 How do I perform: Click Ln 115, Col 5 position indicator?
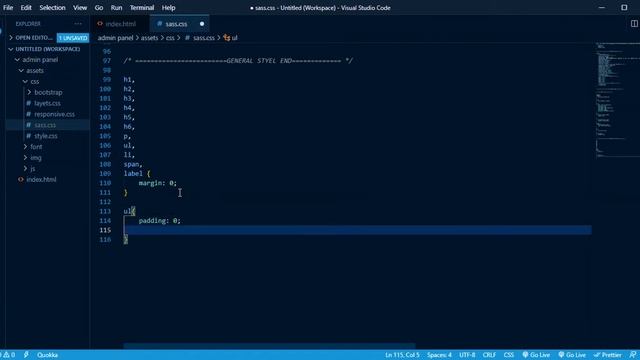point(402,355)
